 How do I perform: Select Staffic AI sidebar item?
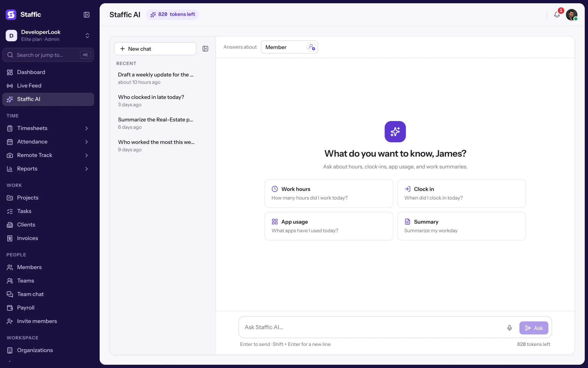pyautogui.click(x=48, y=99)
